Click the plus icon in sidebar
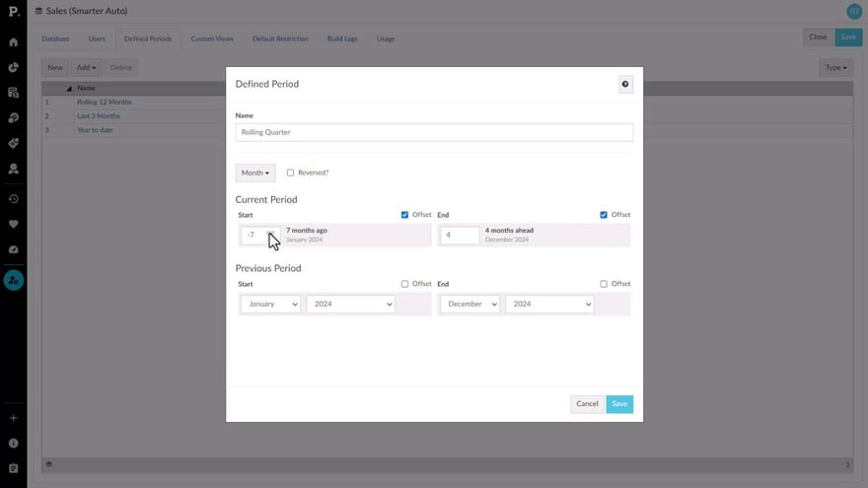This screenshot has height=488, width=868. (x=13, y=418)
